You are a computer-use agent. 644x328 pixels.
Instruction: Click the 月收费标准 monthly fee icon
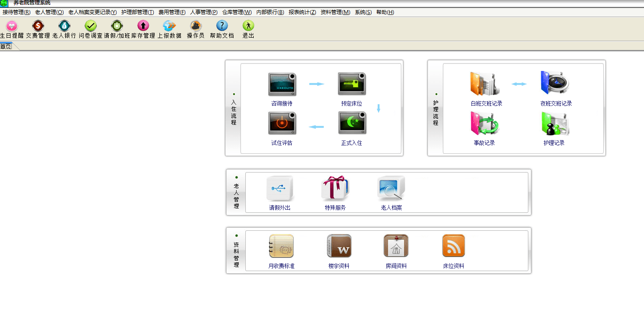pyautogui.click(x=281, y=246)
